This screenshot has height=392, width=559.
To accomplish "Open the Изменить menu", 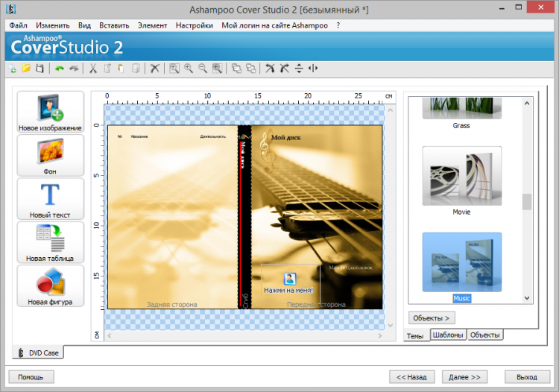I will tap(53, 25).
